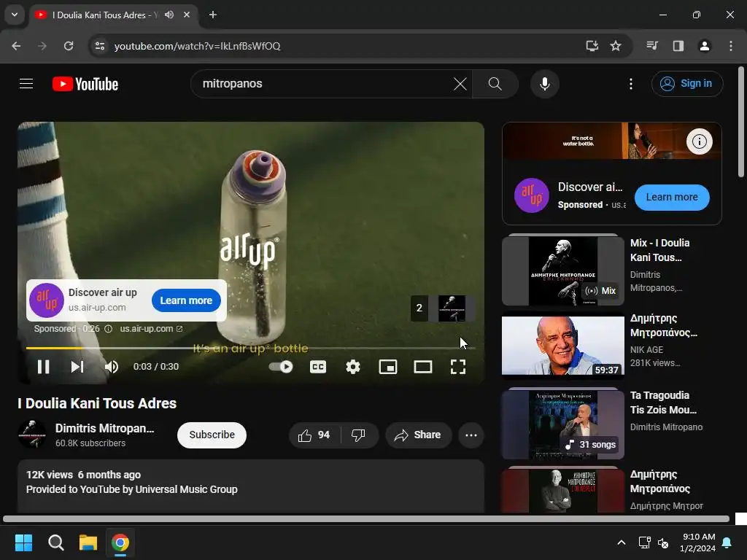The width and height of the screenshot is (747, 560).
Task: Open Chrome media control icon
Action: (651, 46)
